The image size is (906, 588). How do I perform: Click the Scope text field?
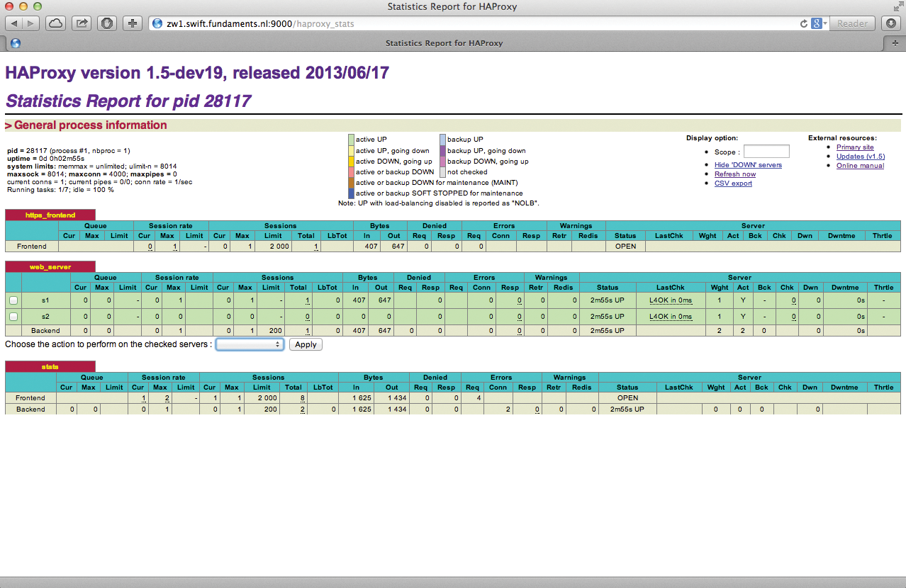(x=766, y=152)
